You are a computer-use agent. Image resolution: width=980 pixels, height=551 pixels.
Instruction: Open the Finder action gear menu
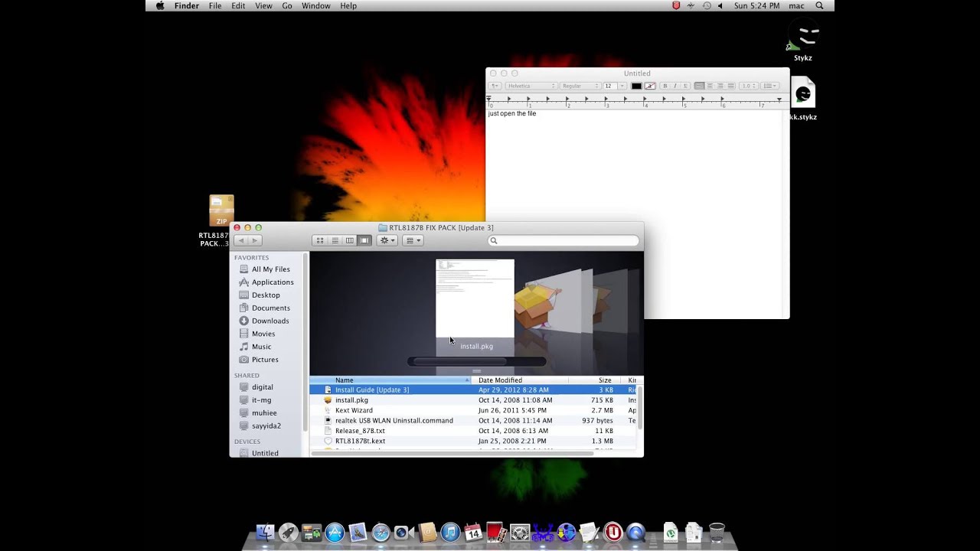(x=387, y=240)
